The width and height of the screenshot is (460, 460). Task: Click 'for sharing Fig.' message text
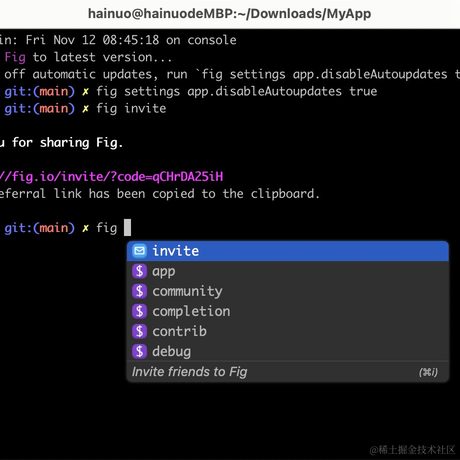point(68,142)
